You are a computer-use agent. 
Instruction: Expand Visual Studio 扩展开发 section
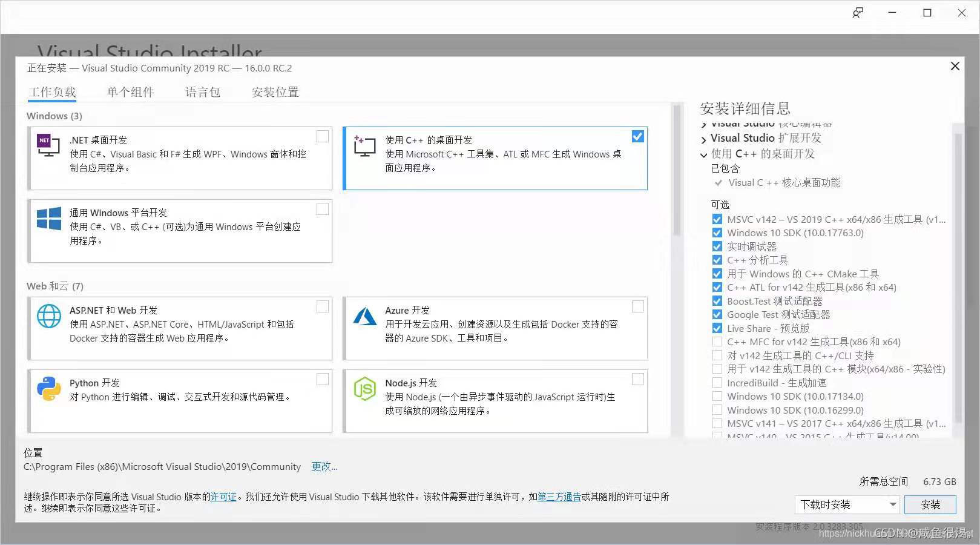pos(703,139)
